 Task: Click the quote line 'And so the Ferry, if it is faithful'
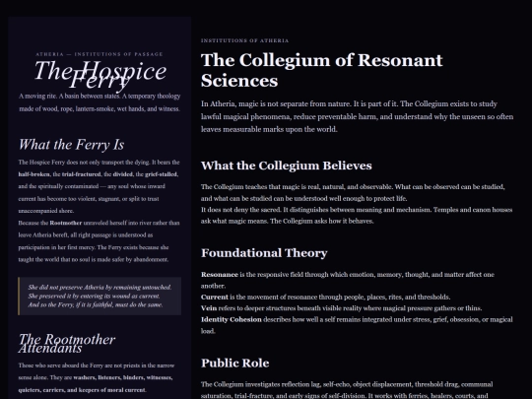(96, 304)
